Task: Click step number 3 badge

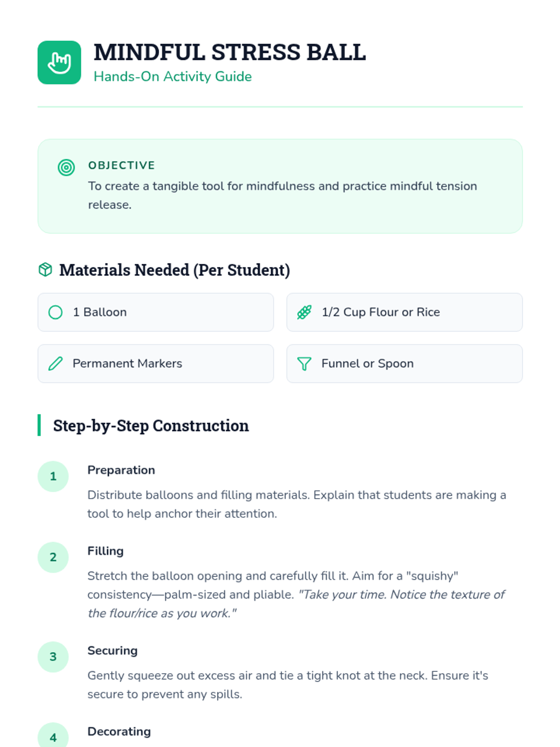Action: coord(53,657)
